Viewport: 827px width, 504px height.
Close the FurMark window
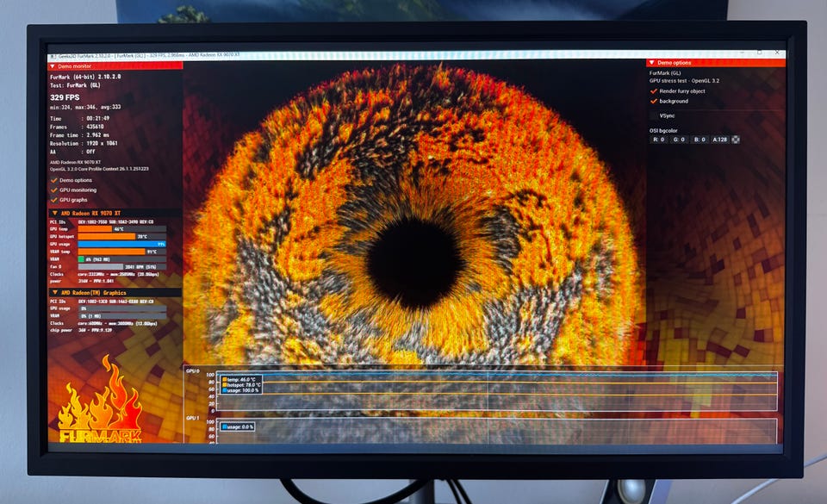777,53
